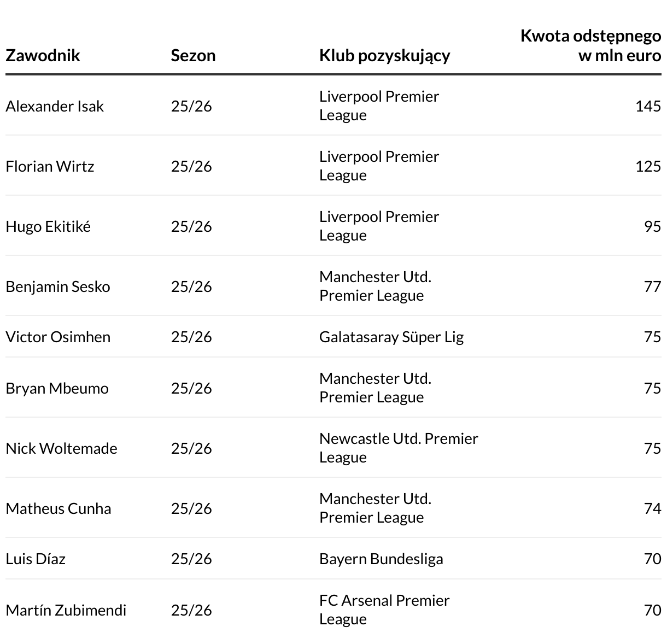This screenshot has width=667, height=644.
Task: Click the 145 transfer fee value
Action: pos(648,106)
